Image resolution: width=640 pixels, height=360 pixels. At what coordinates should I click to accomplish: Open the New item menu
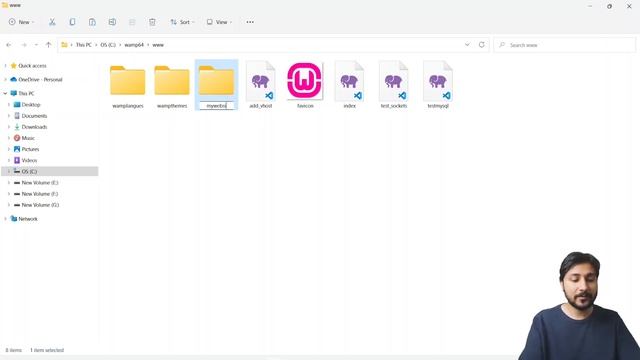point(21,22)
